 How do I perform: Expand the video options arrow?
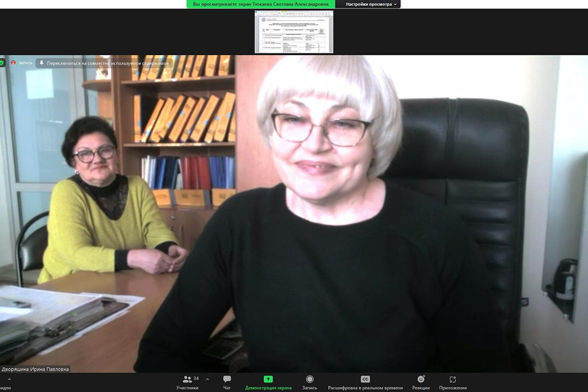point(9,379)
